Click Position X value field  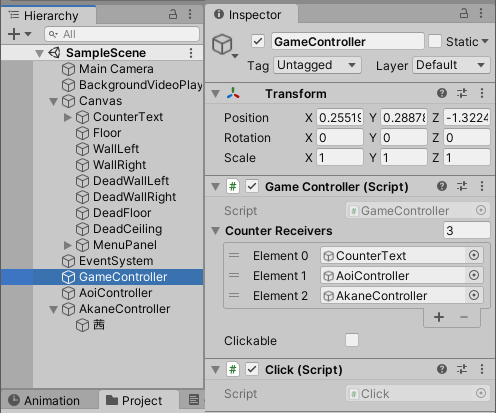coord(340,118)
